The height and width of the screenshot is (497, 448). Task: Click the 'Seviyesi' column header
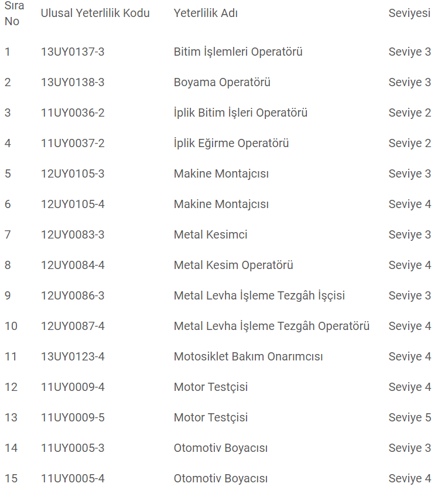tap(409, 13)
